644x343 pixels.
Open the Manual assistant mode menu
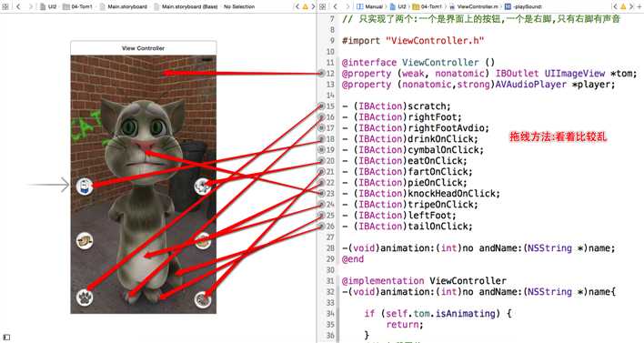369,6
